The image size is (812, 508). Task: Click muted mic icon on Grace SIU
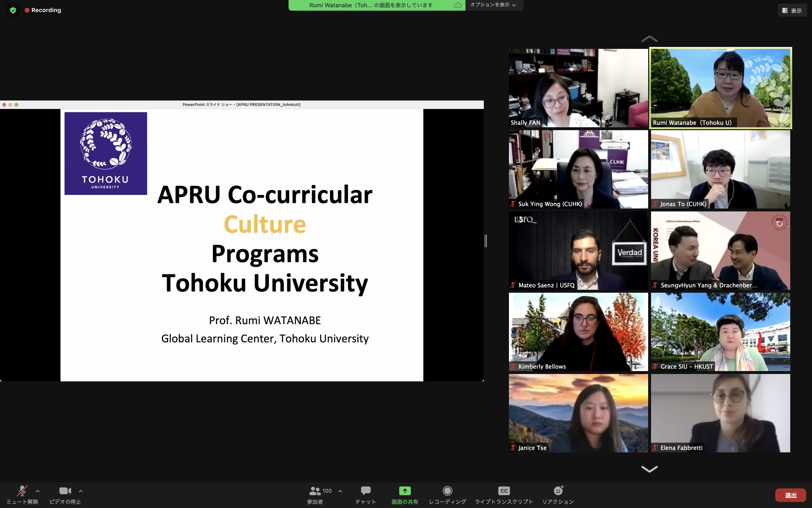click(655, 366)
